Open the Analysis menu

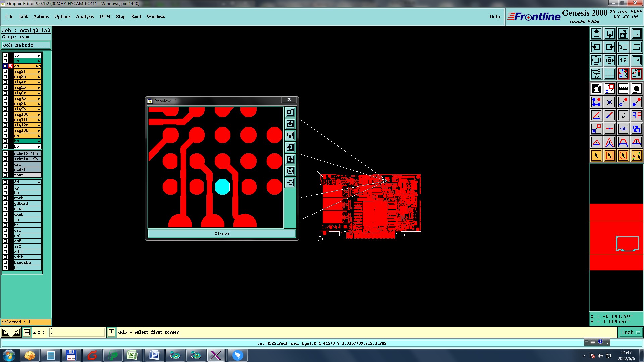(x=85, y=16)
